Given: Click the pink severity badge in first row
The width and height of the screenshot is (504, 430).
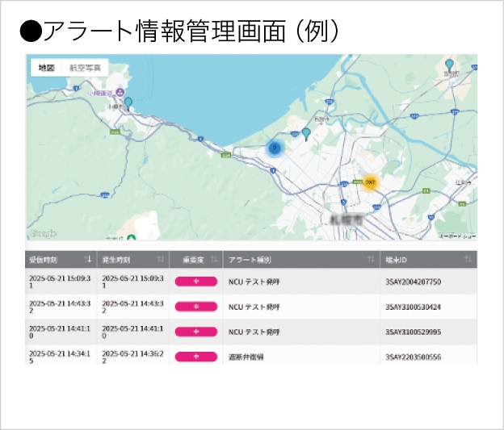Looking at the screenshot, I should 196,282.
